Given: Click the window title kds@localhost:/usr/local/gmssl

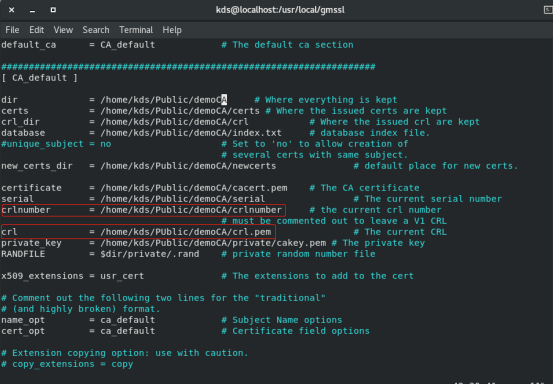Looking at the screenshot, I should [280, 10].
